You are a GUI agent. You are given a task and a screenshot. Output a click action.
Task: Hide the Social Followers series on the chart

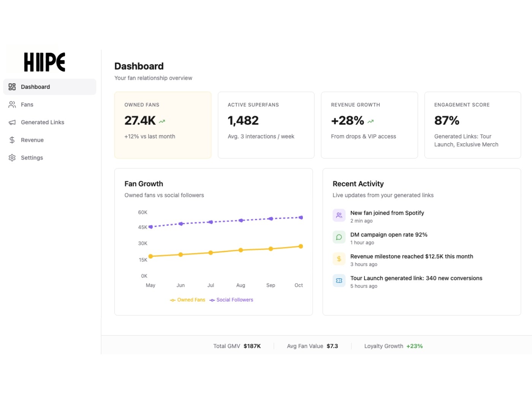(x=231, y=300)
